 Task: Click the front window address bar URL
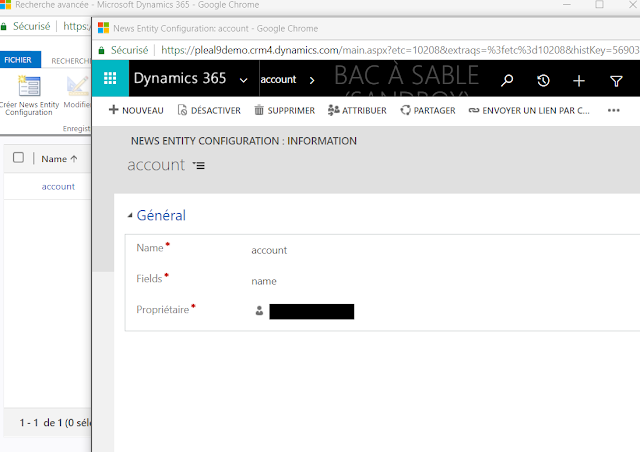(400, 50)
